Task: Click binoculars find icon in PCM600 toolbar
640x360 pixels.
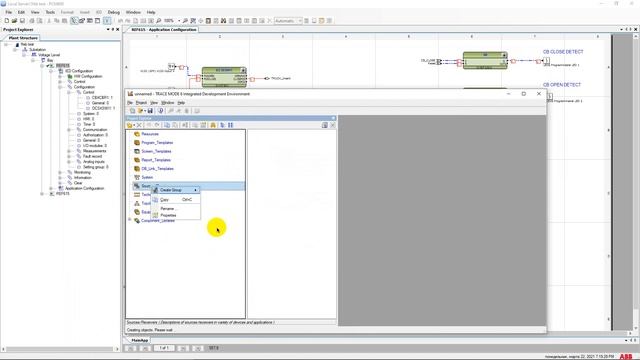Action: tap(223, 20)
